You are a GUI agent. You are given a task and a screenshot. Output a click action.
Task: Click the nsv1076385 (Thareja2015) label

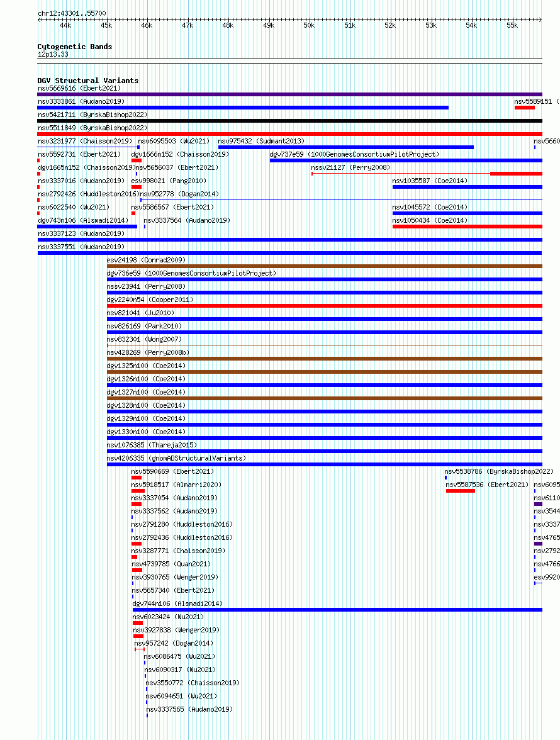[152, 445]
